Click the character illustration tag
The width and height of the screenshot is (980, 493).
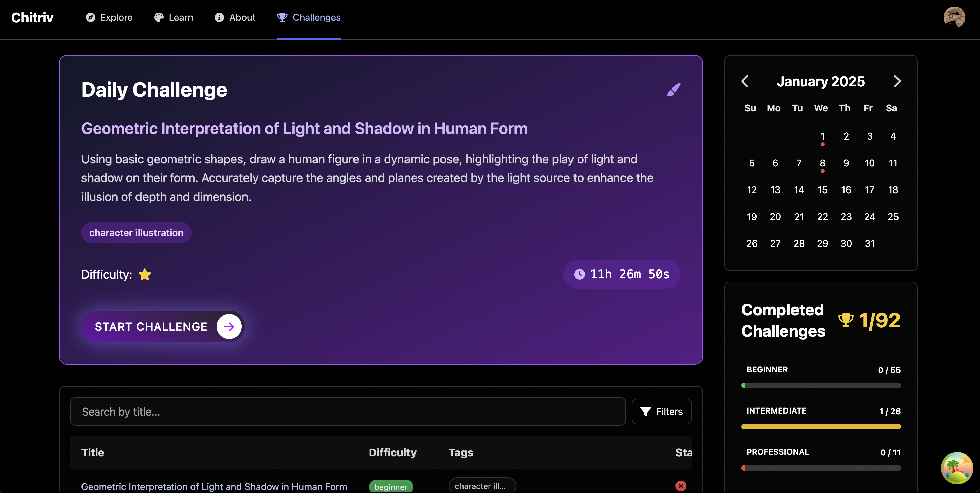pyautogui.click(x=136, y=233)
